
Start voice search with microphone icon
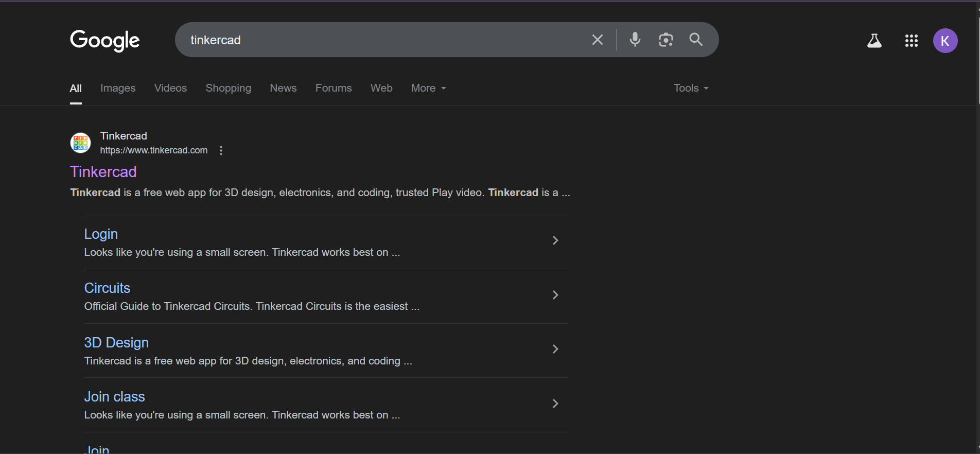pos(635,40)
